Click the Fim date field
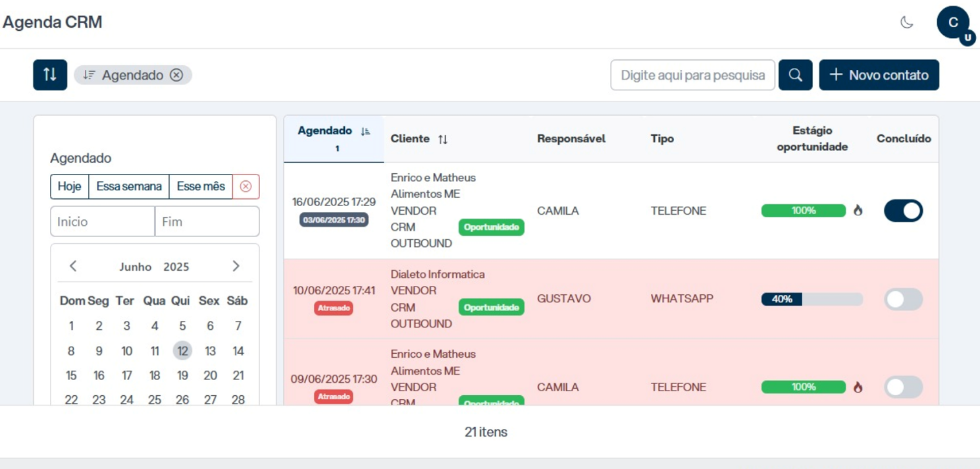980x469 pixels. click(x=207, y=221)
